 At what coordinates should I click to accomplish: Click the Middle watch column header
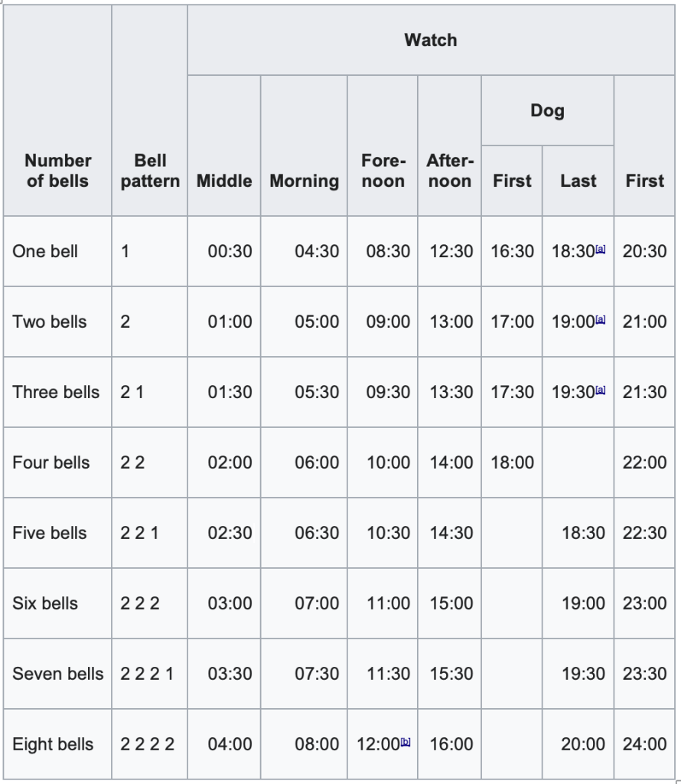tap(224, 181)
